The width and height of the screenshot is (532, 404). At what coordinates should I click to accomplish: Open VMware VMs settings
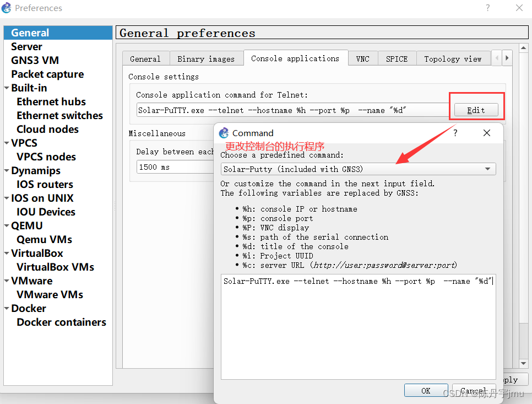[50, 294]
